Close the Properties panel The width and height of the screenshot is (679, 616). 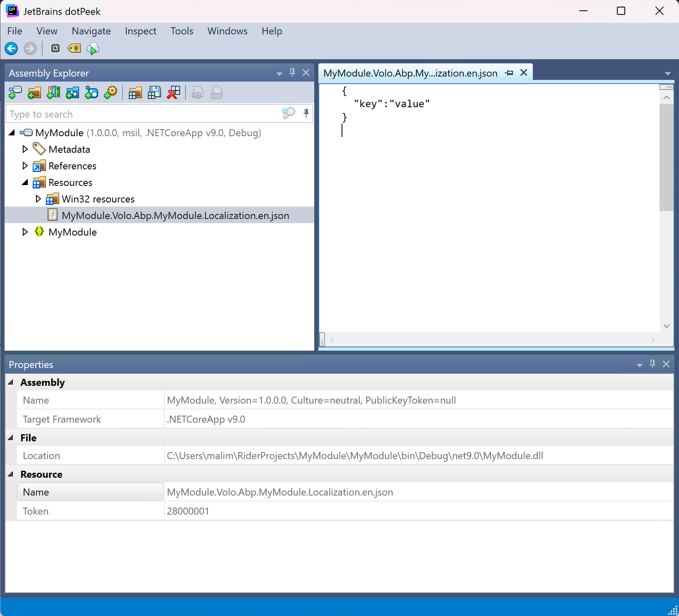point(666,364)
